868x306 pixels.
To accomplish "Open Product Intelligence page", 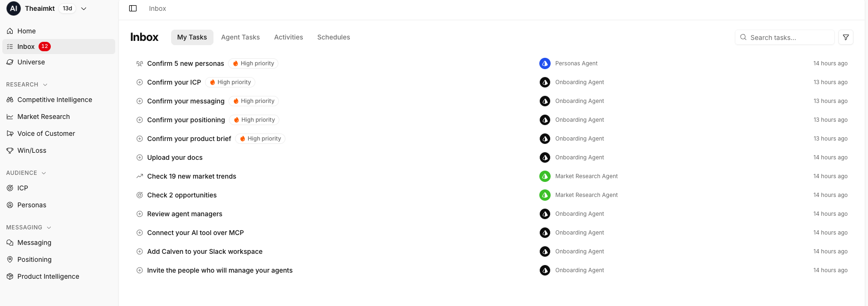I will click(x=59, y=276).
